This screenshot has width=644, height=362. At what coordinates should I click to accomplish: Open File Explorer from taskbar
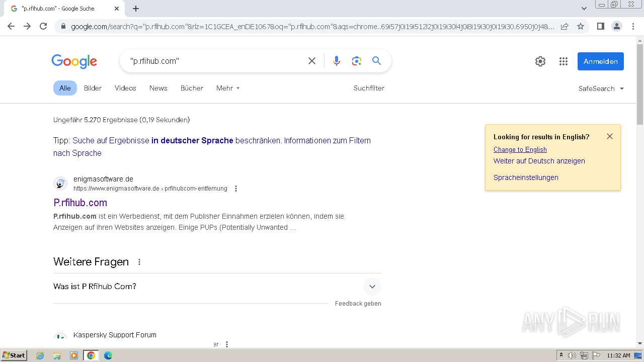tap(57, 355)
